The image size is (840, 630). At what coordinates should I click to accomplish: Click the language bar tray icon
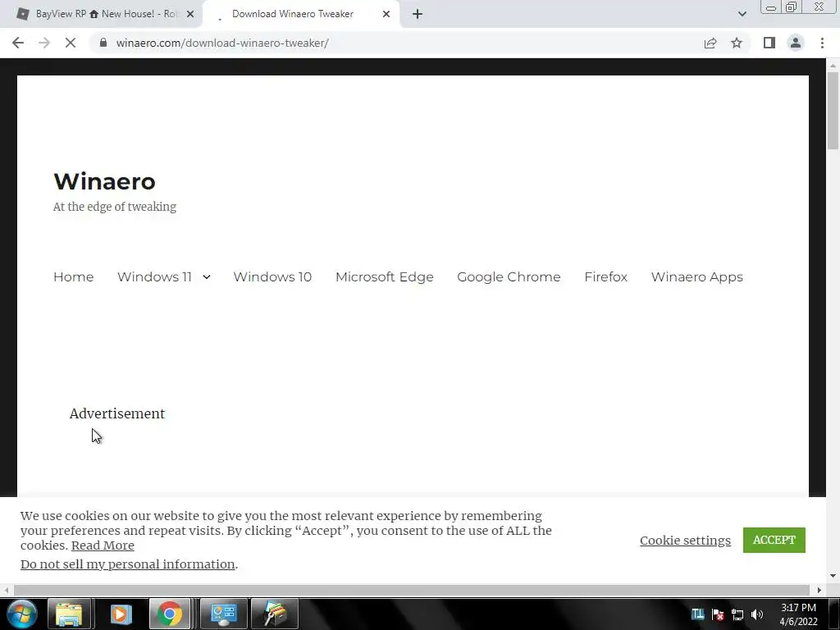click(x=697, y=614)
